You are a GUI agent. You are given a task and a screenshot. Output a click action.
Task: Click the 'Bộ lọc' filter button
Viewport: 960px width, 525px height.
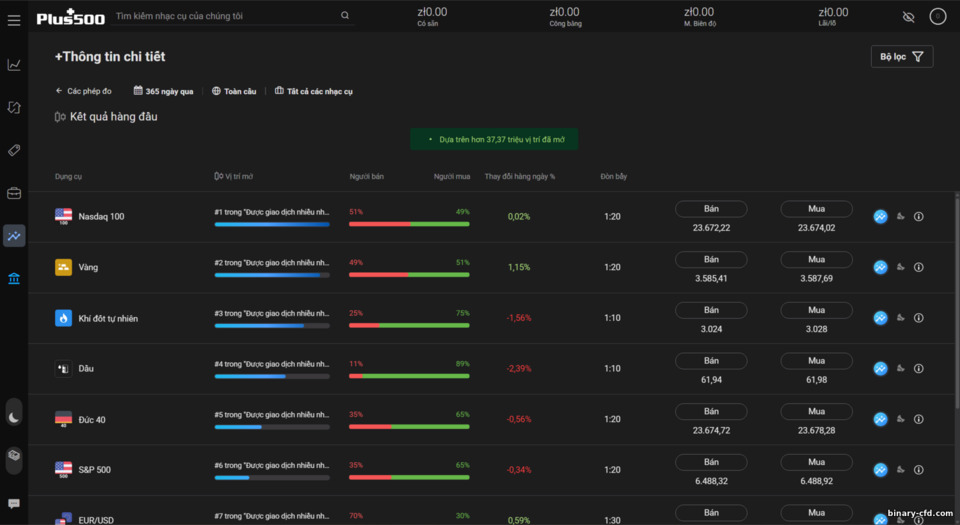coord(901,57)
